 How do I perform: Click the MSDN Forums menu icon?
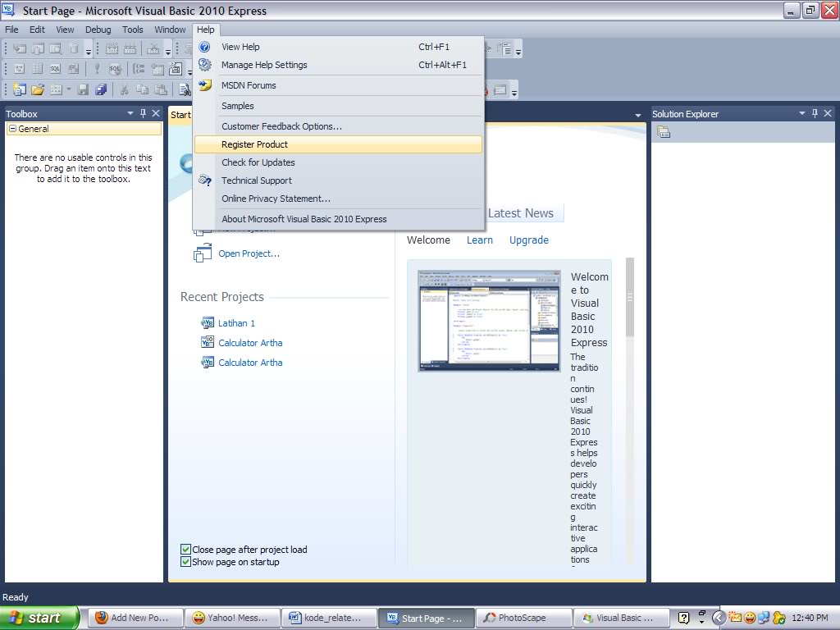[x=204, y=85]
